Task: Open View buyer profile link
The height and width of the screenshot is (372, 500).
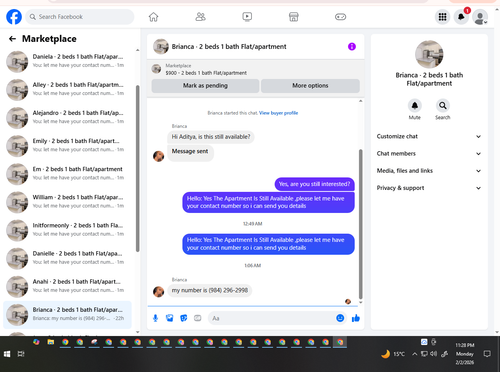Action: tap(278, 113)
